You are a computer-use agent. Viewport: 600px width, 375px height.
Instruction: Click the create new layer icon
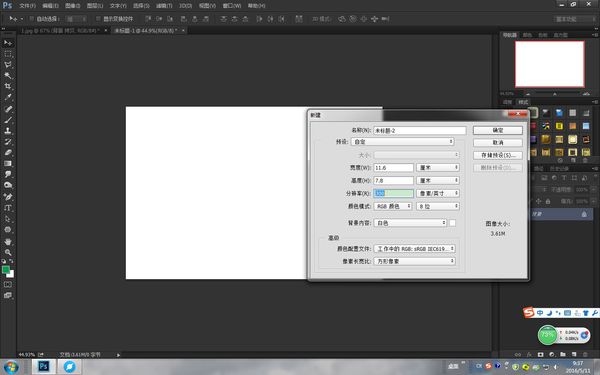[574, 355]
